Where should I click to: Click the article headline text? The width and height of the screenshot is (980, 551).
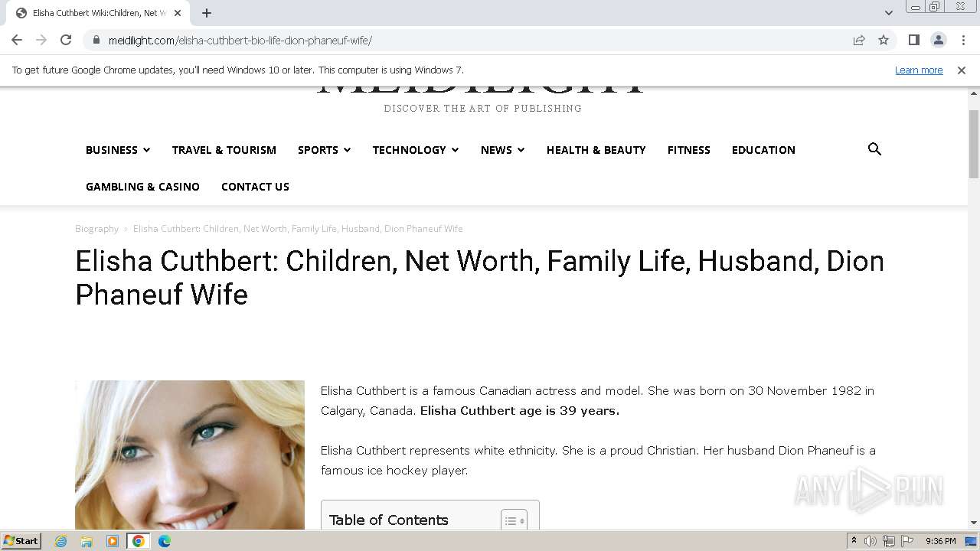pos(479,277)
